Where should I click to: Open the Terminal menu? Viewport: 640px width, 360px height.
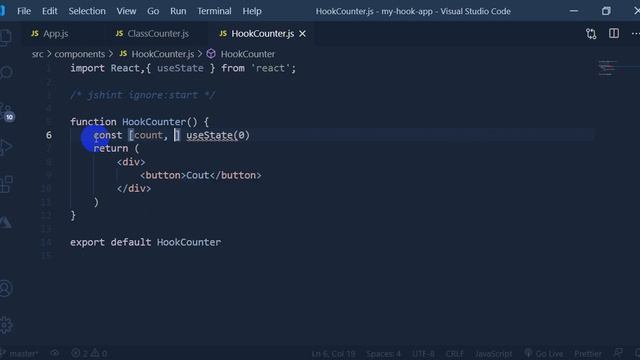tap(214, 11)
